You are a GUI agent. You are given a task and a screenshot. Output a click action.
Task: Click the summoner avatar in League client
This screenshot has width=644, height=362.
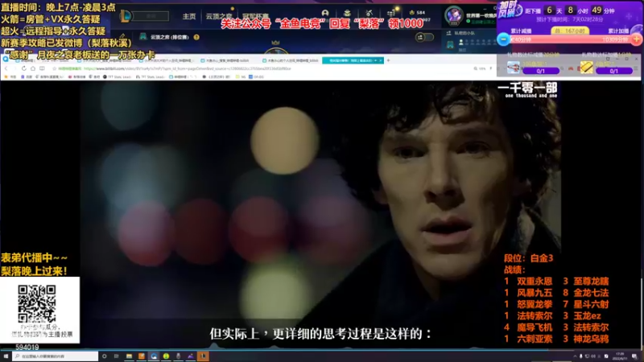(454, 15)
